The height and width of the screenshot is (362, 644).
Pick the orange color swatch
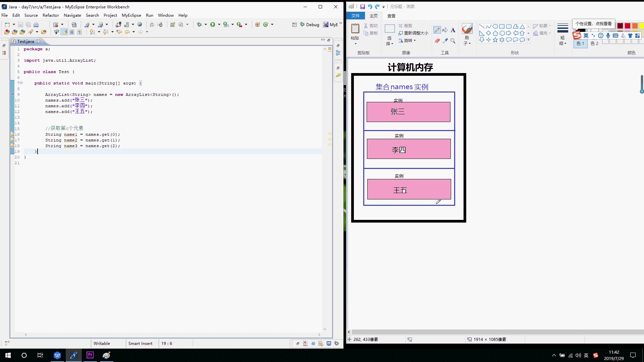pos(635,26)
